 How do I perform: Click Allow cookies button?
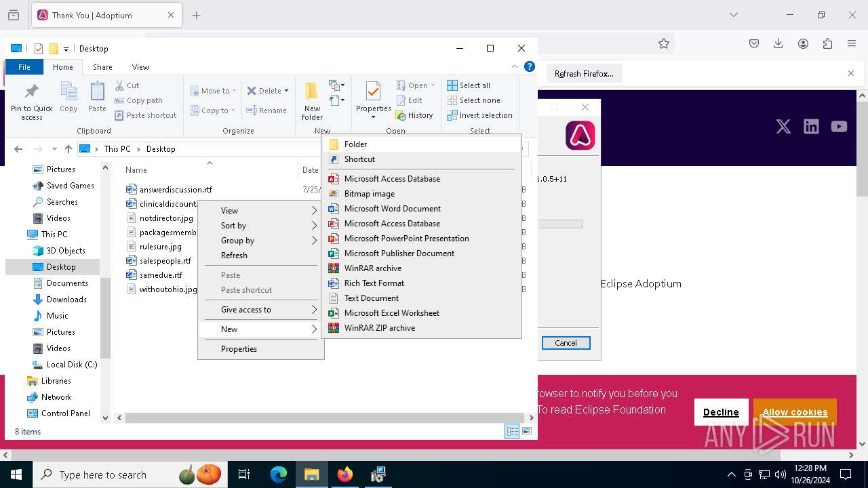(795, 412)
